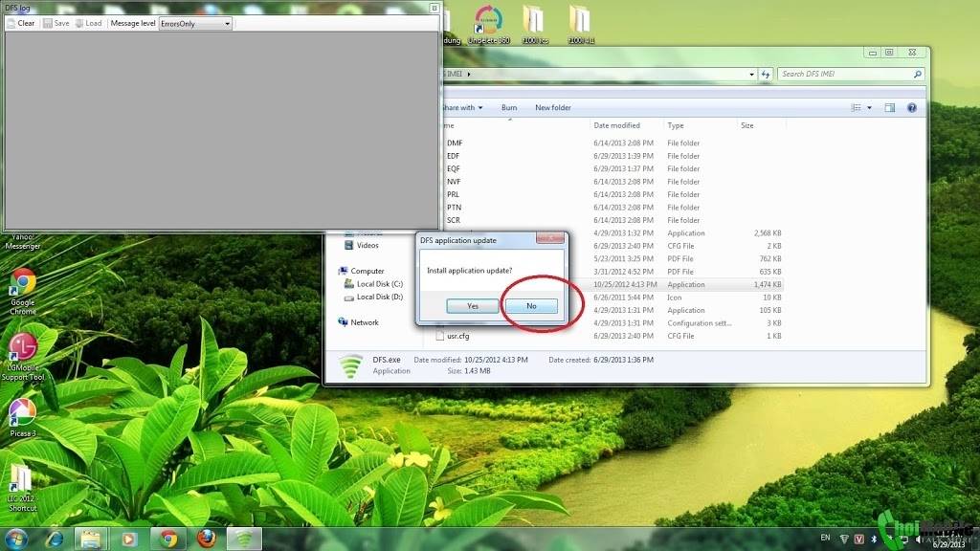The width and height of the screenshot is (980, 551).
Task: Switch to DFS app in the taskbar
Action: coord(244,539)
